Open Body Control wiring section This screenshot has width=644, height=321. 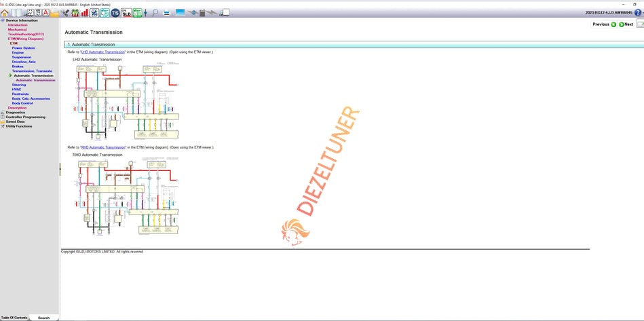[22, 103]
